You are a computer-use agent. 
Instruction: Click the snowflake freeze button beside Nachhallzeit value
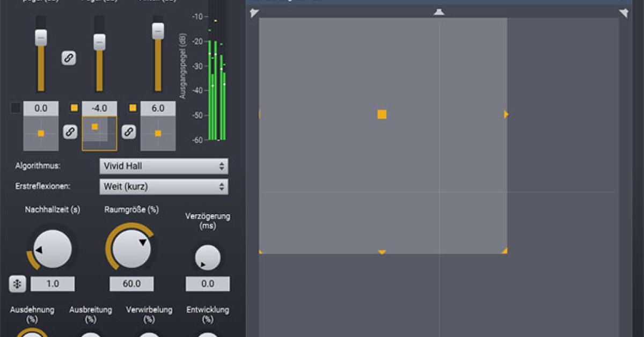[x=17, y=284]
